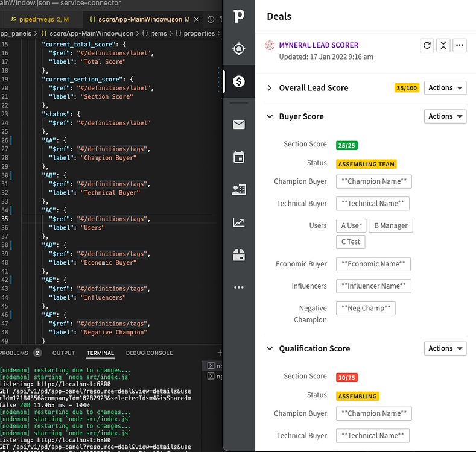Select the second terminal instance icon
This screenshot has width=476, height=452.
point(211,376)
